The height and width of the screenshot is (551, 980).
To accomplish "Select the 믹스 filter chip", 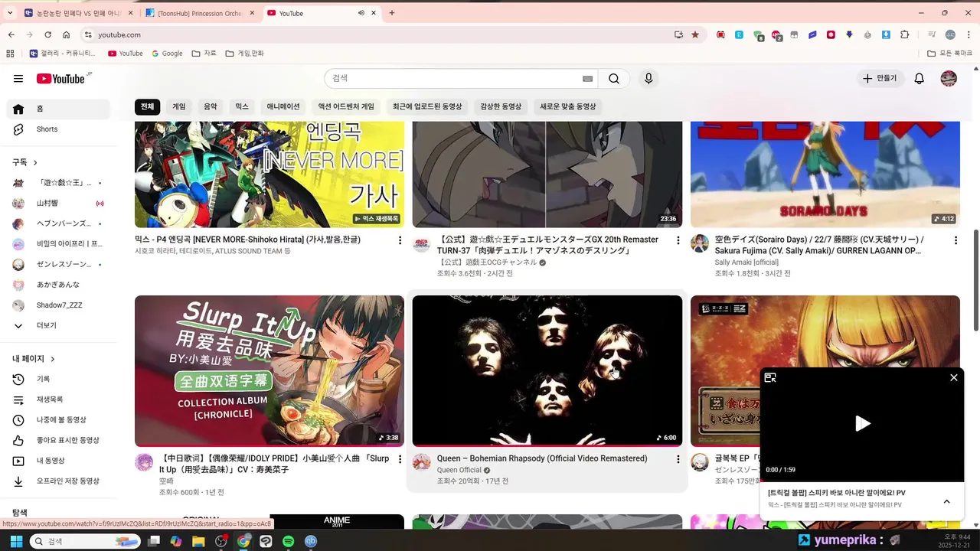I will point(242,106).
